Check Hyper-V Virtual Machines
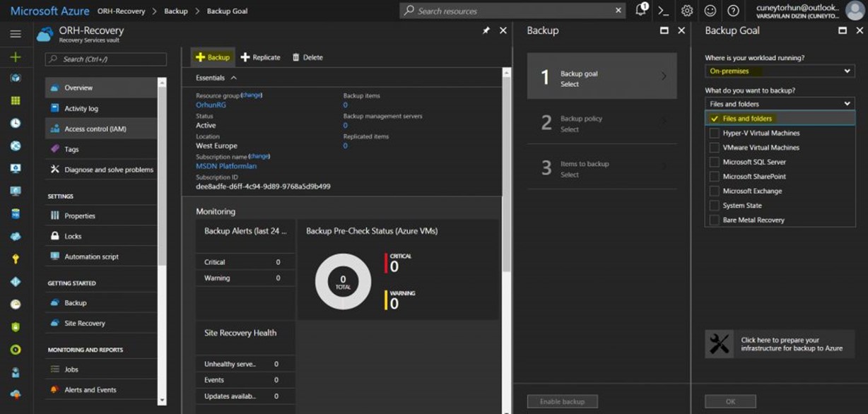Image resolution: width=868 pixels, height=414 pixels. tap(715, 133)
